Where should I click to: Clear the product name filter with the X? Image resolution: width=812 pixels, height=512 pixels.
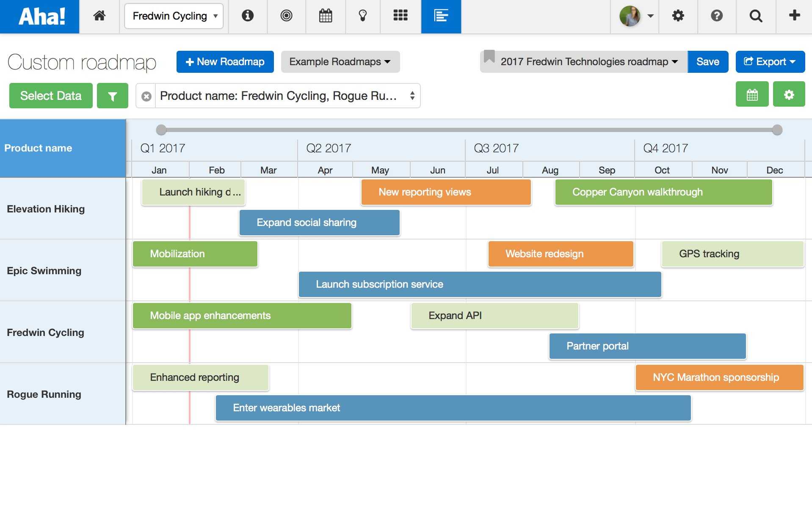pos(146,96)
